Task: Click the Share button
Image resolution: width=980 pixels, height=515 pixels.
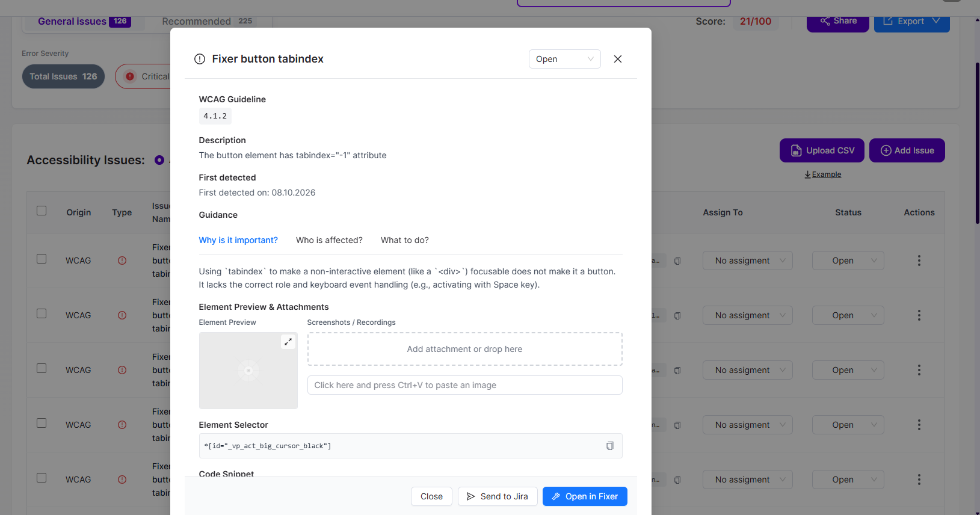Action: coord(838,22)
